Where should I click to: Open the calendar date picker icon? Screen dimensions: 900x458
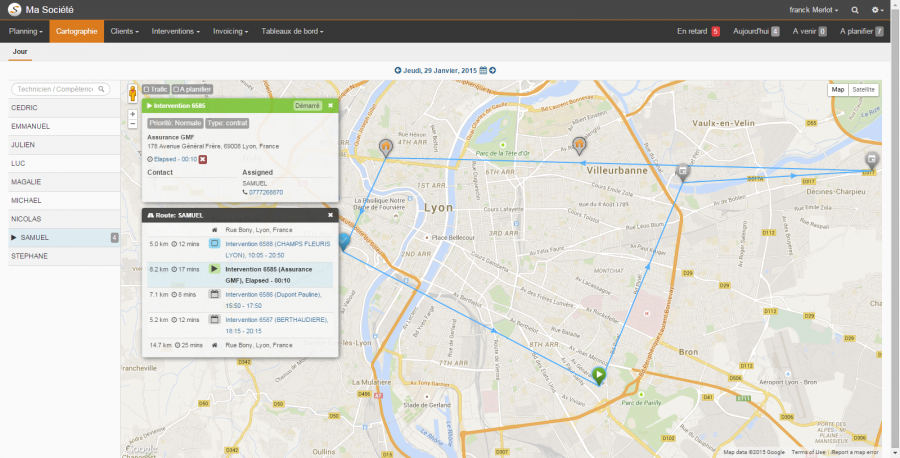pos(483,71)
